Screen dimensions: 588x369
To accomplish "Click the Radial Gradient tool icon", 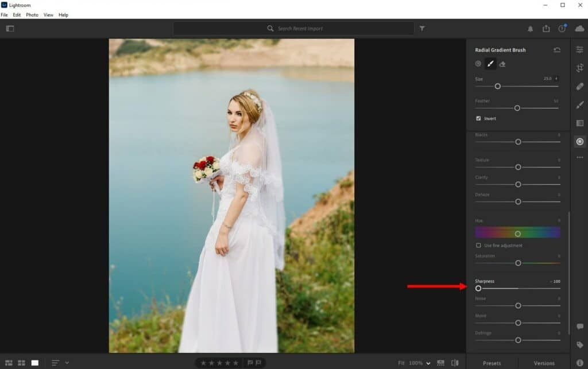I will [579, 141].
